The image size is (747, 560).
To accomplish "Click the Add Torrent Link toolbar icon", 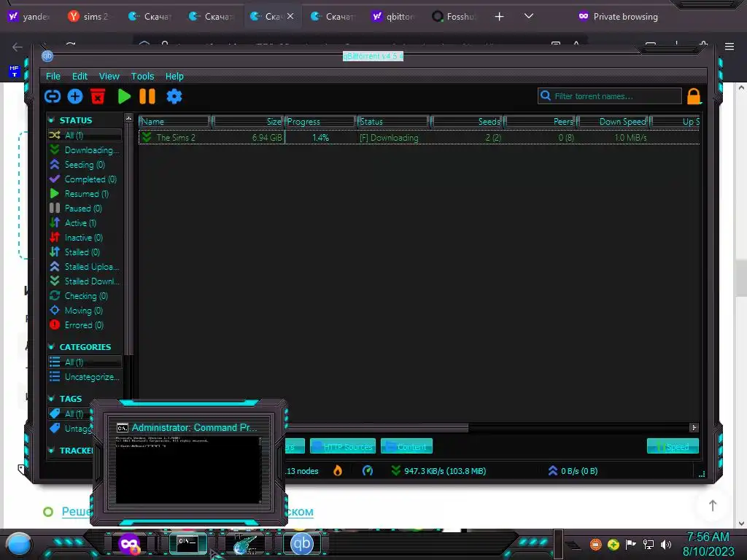I will [x=53, y=97].
